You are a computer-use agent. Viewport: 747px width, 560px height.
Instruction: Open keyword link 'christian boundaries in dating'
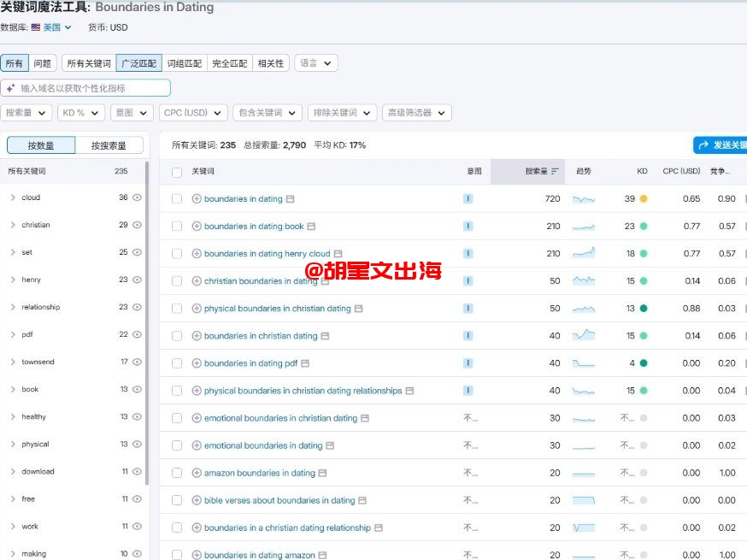[261, 281]
